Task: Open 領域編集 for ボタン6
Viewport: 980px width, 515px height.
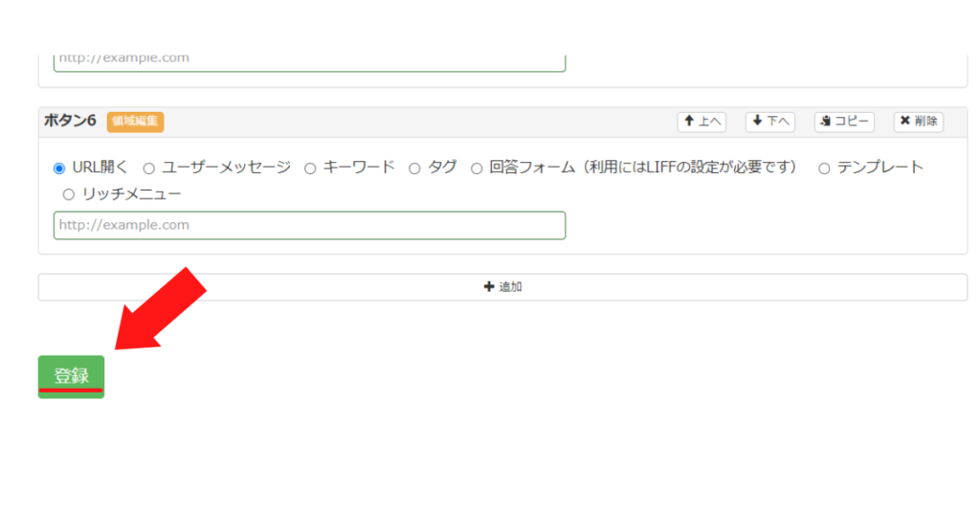Action: [x=135, y=122]
